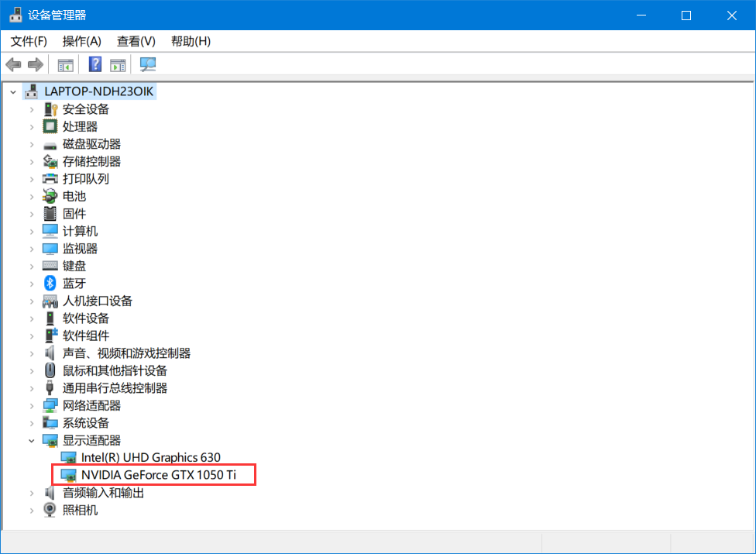The image size is (756, 554).
Task: Select NVIDIA GeForce GTX 1050 Ti device
Action: (159, 475)
